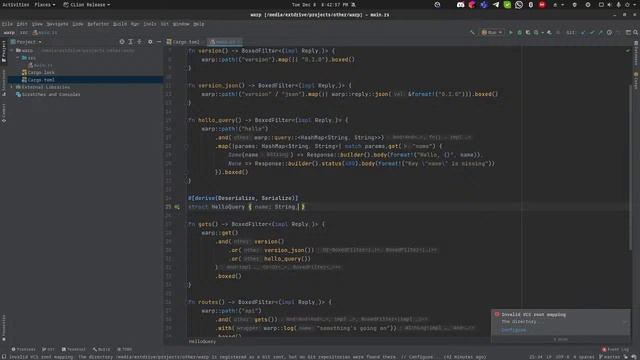The image size is (640, 360).
Task: Switch to the main.rs editor tab
Action: click(225, 42)
